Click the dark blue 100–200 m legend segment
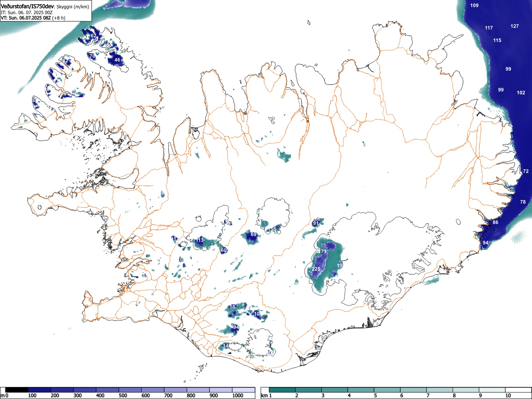This screenshot has width=532, height=399. point(39,390)
